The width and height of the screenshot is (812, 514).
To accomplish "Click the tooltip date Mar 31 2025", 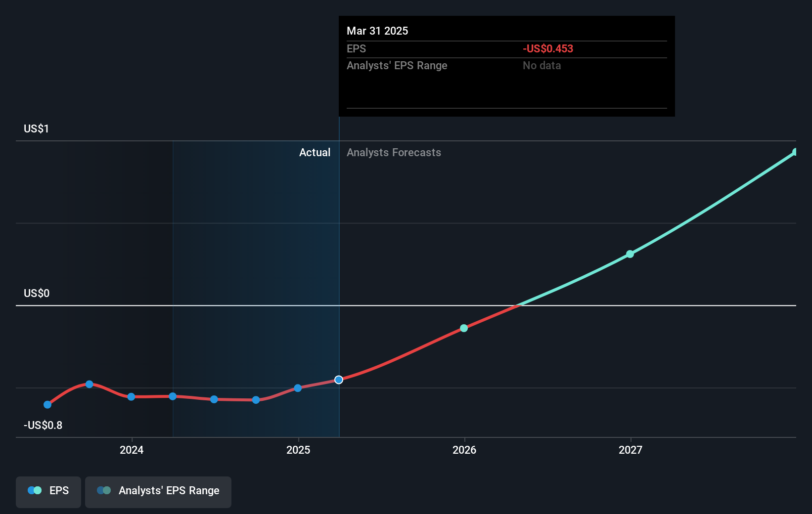I will coord(377,31).
